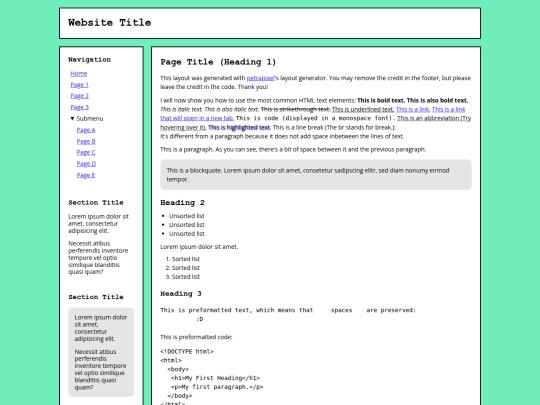
Task: Click the ':D' preformatted text
Action: 200,319
